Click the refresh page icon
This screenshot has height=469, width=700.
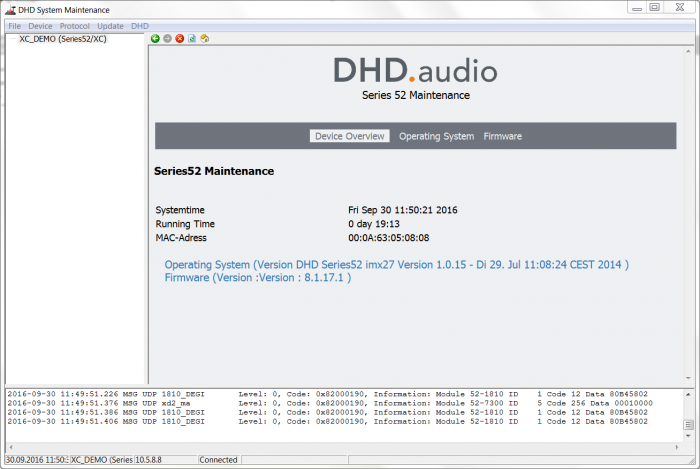[x=192, y=39]
